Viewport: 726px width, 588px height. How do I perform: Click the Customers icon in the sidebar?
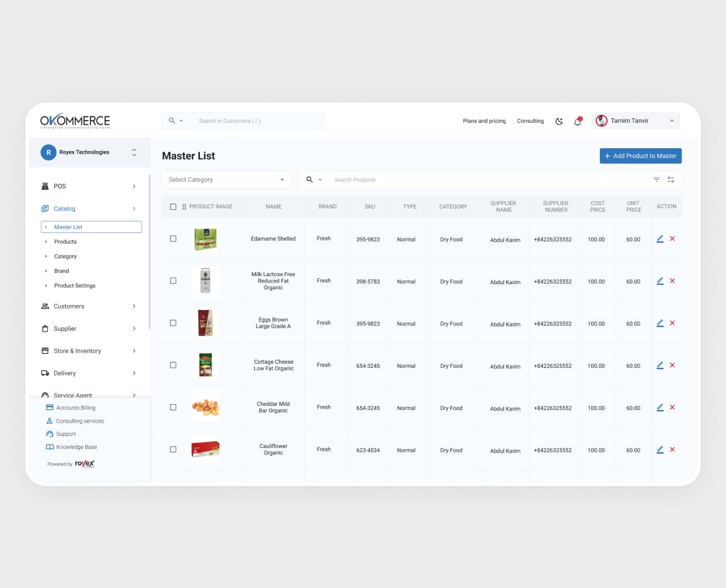(x=46, y=306)
